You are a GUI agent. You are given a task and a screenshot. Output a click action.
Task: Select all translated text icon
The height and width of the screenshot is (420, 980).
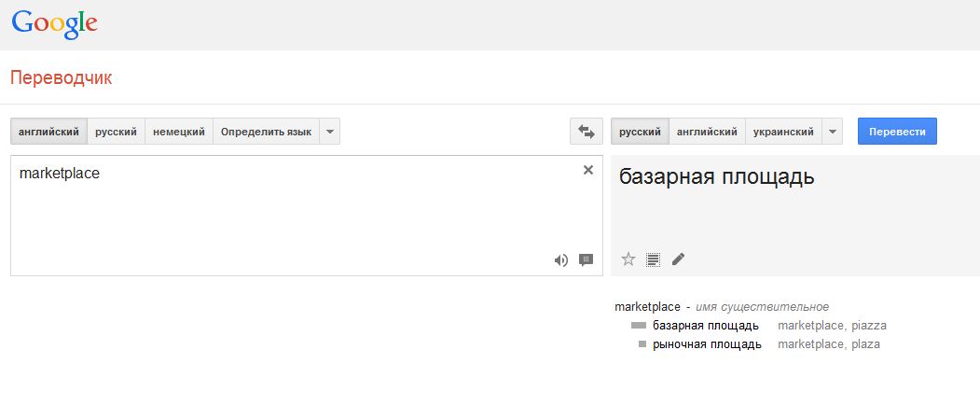[x=653, y=259]
